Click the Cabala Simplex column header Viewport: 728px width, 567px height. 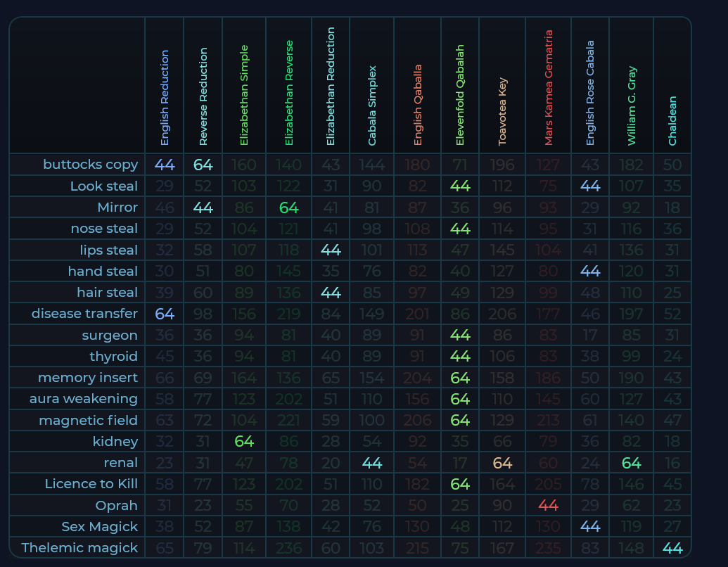tap(372, 106)
